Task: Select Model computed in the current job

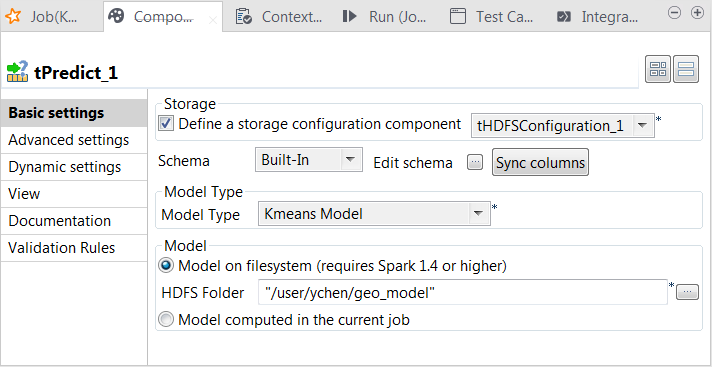Action: [x=166, y=320]
